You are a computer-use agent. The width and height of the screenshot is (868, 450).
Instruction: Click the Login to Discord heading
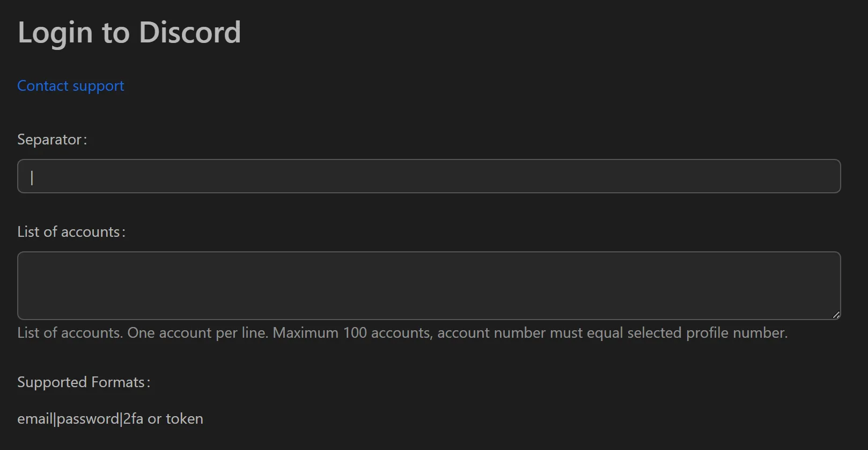click(129, 32)
